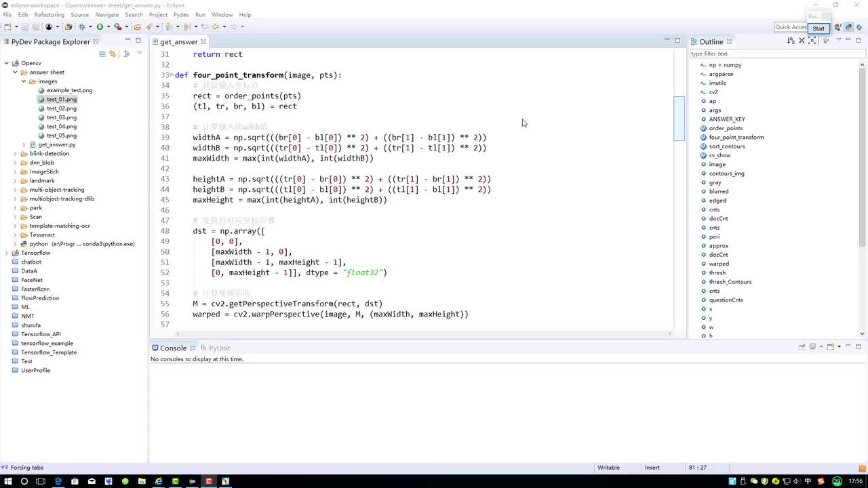Expand the Tensorflow project node
Image resolution: width=868 pixels, height=488 pixels.
tap(7, 253)
